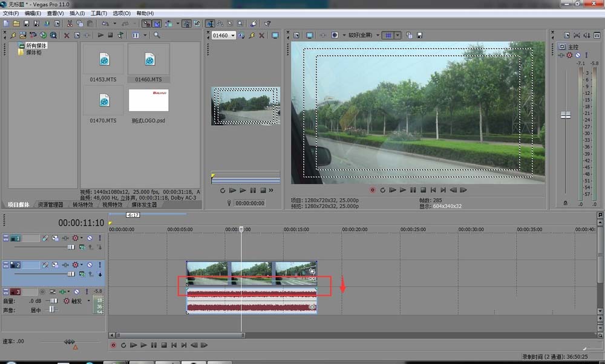Click Import Media lightning icon
The width and height of the screenshot is (605, 364).
click(x=13, y=35)
